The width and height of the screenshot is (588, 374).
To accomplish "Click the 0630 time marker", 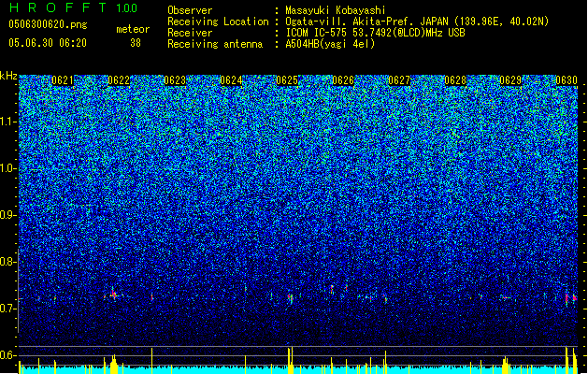I will pyautogui.click(x=566, y=80).
